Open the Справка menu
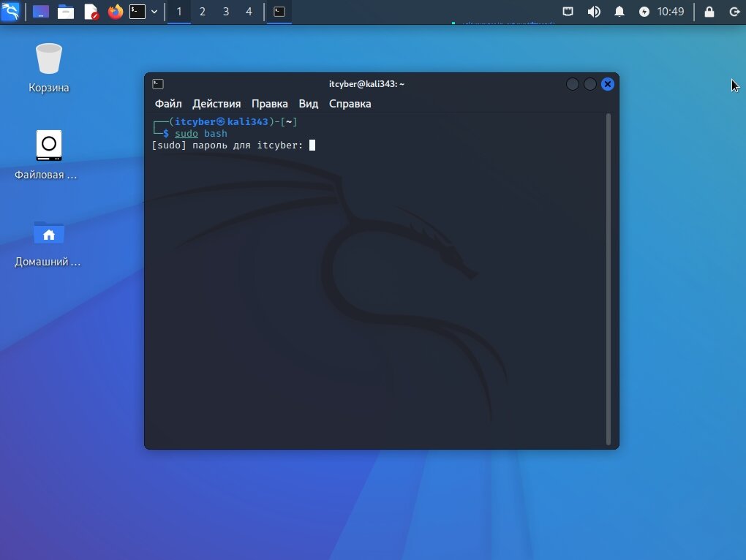The image size is (746, 560). [x=350, y=104]
